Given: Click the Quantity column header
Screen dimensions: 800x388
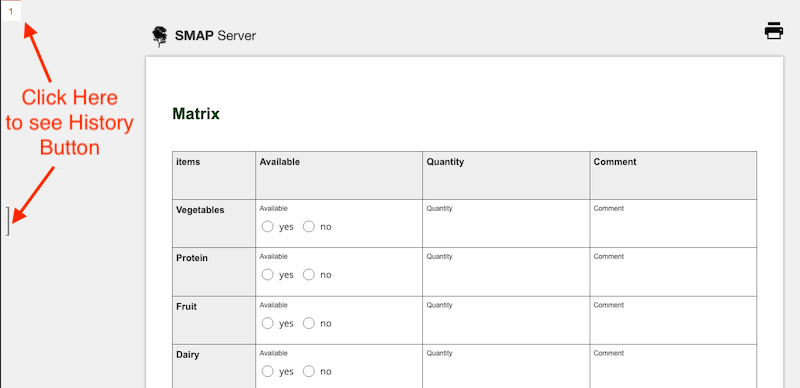Looking at the screenshot, I should coord(506,175).
